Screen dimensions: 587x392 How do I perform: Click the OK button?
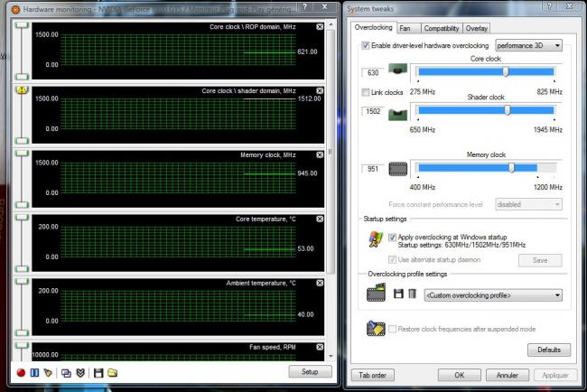point(460,375)
